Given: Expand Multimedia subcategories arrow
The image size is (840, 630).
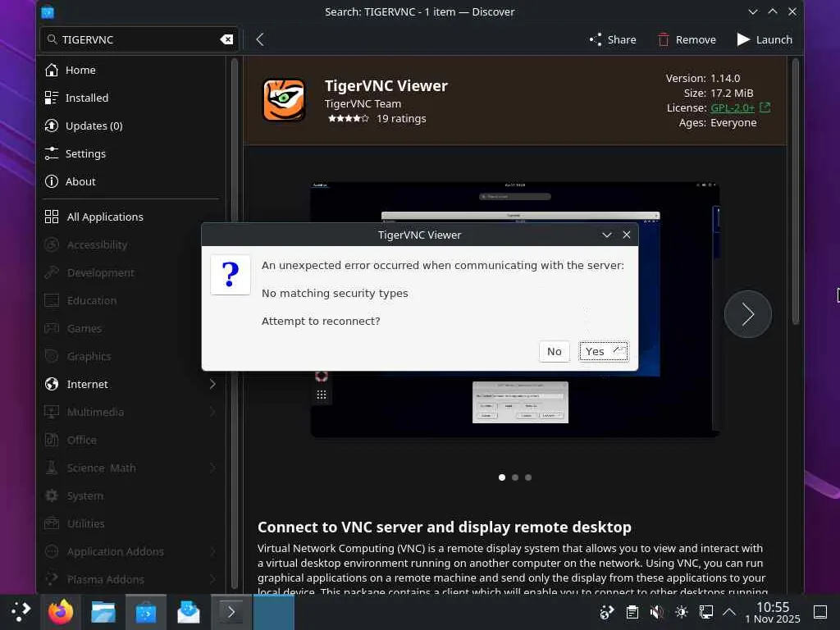Looking at the screenshot, I should click(212, 412).
